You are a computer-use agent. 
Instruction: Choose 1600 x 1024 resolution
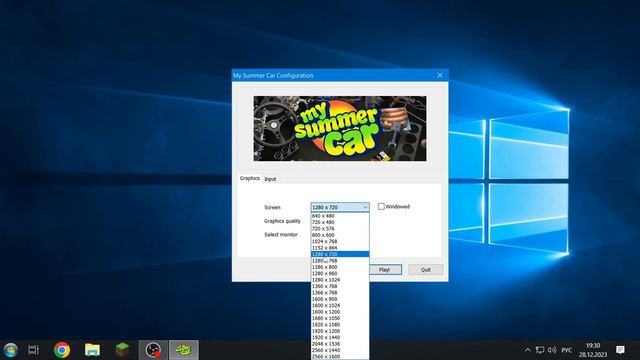(340, 305)
